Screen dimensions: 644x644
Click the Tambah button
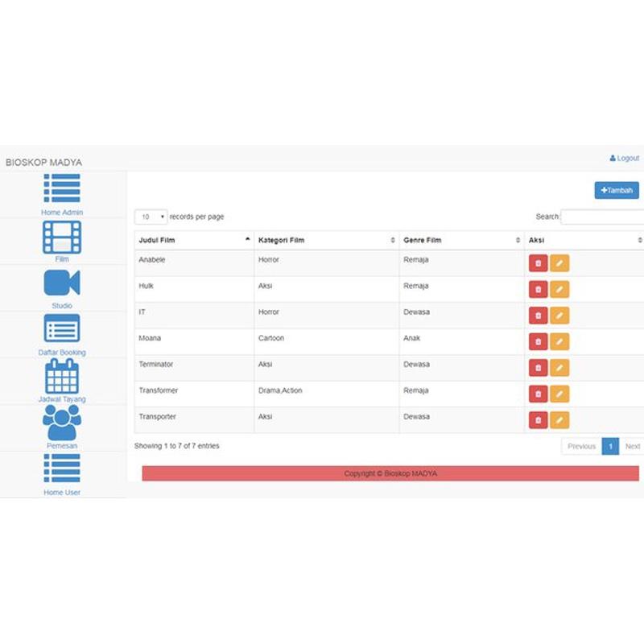tap(617, 191)
